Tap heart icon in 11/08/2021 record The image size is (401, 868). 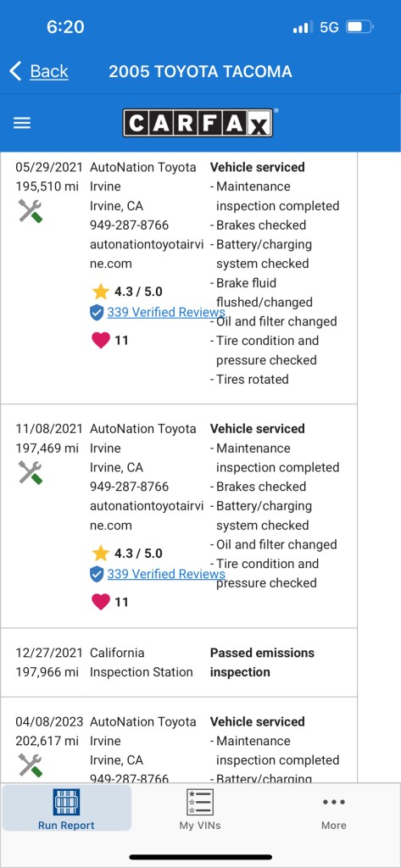coord(101,602)
